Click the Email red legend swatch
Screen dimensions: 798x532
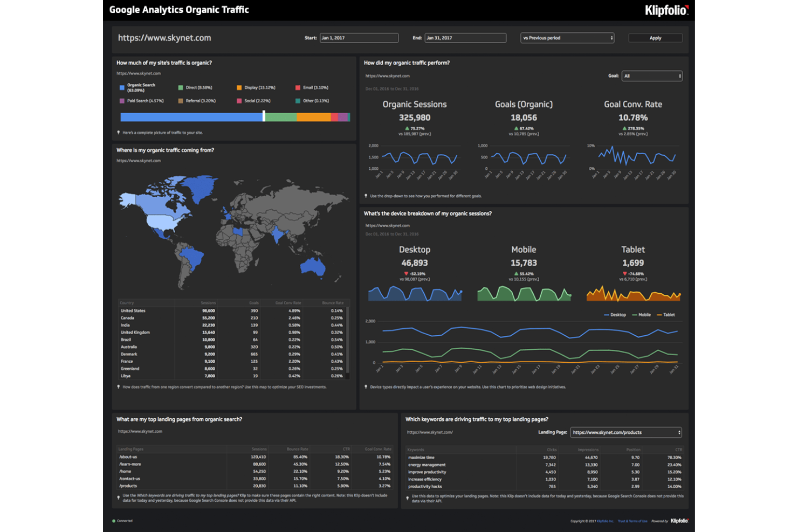[298, 87]
